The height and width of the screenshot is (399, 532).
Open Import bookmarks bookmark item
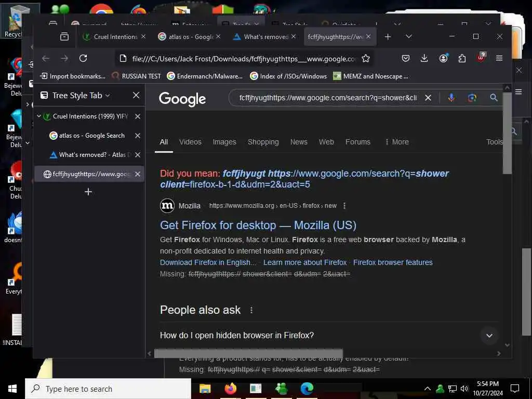(x=73, y=76)
